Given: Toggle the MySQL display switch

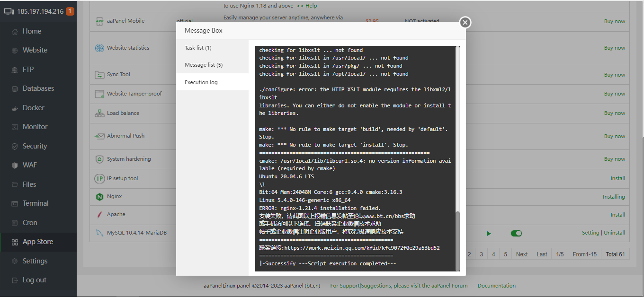Looking at the screenshot, I should (516, 233).
